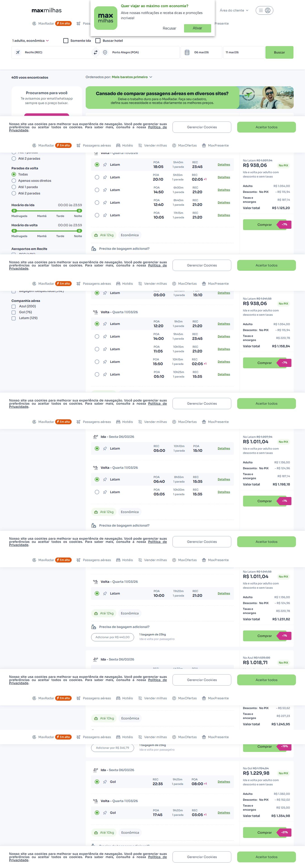
Task: Click the left handle of Horário da ida slider
Action: point(14,211)
